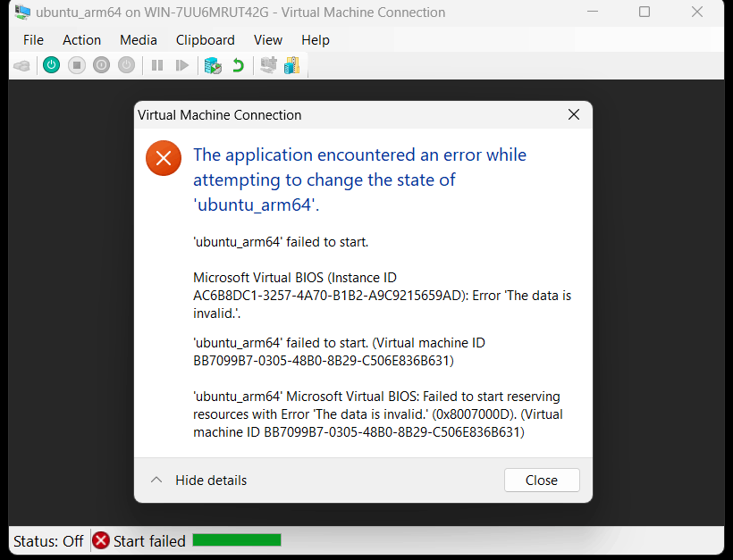Create a checkpoint using toolbar icon
This screenshot has width=733, height=560.
pyautogui.click(x=213, y=65)
